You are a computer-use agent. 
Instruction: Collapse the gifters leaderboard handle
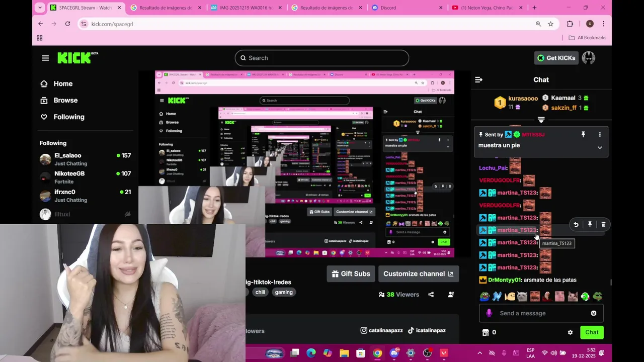pyautogui.click(x=541, y=120)
